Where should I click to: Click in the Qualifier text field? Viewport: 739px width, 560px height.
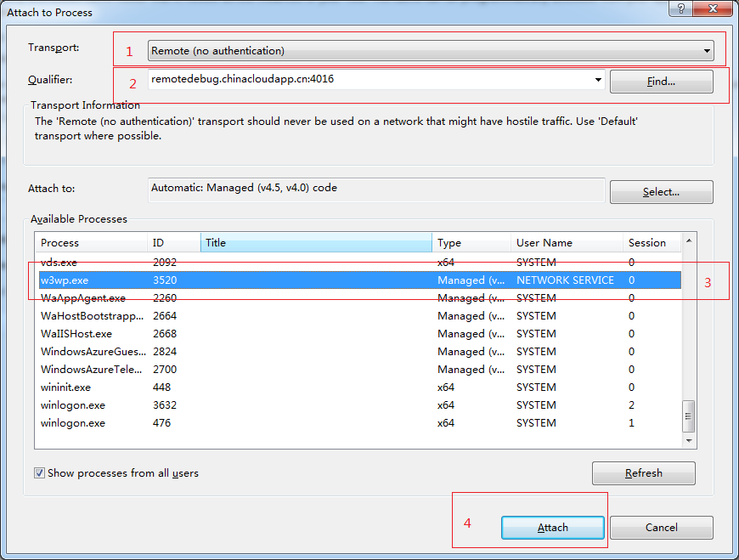pyautogui.click(x=370, y=80)
